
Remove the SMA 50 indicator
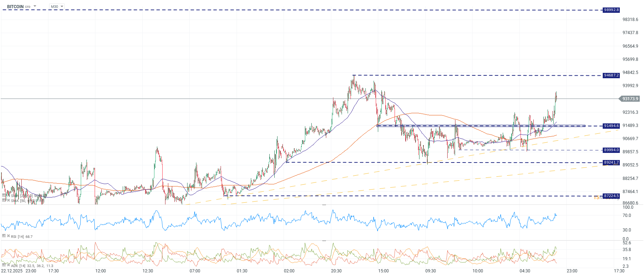8,200
